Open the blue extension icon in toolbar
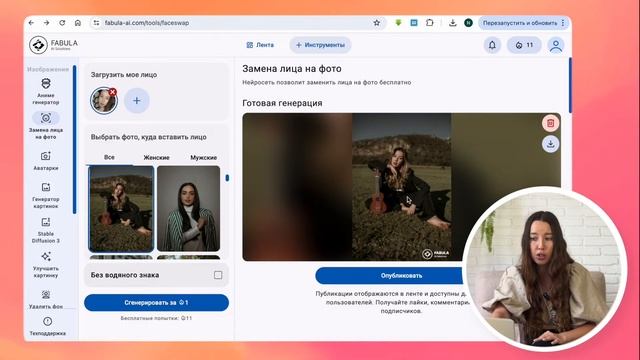 coord(414,23)
